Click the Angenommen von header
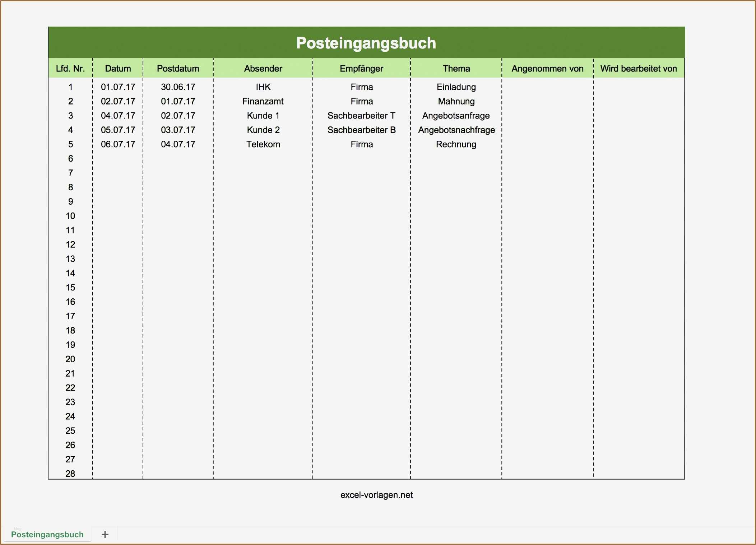The width and height of the screenshot is (756, 545). point(547,69)
